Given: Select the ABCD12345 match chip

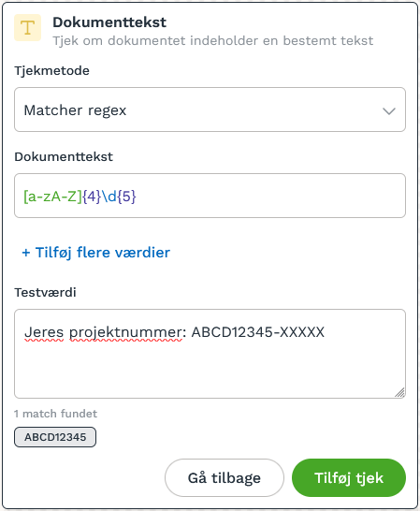Looking at the screenshot, I should (55, 437).
